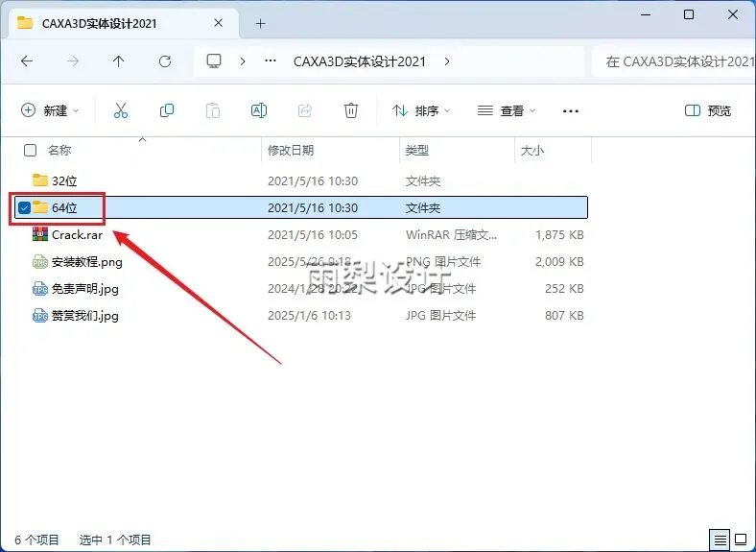Click the This PC monitor icon

214,60
